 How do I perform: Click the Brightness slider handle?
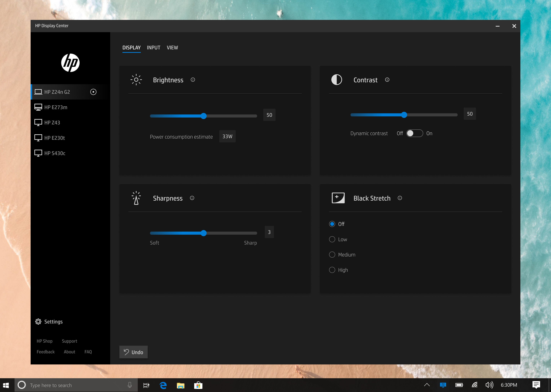click(204, 116)
